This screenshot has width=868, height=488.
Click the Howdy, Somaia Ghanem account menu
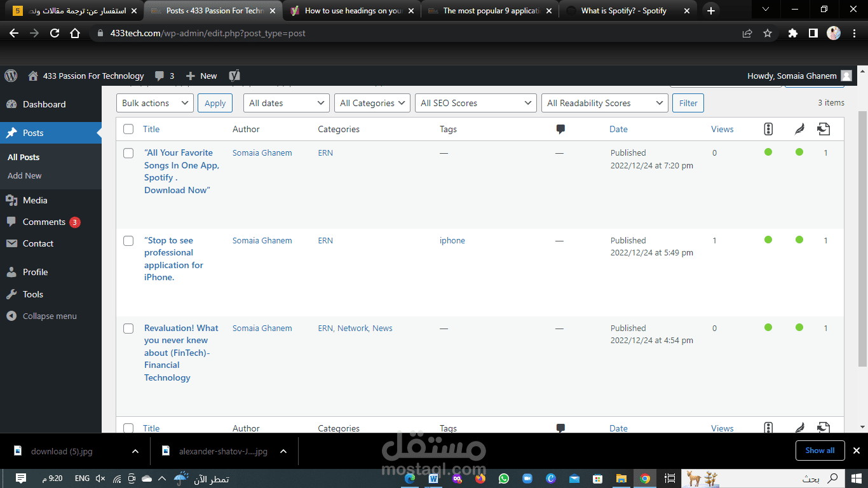point(799,76)
